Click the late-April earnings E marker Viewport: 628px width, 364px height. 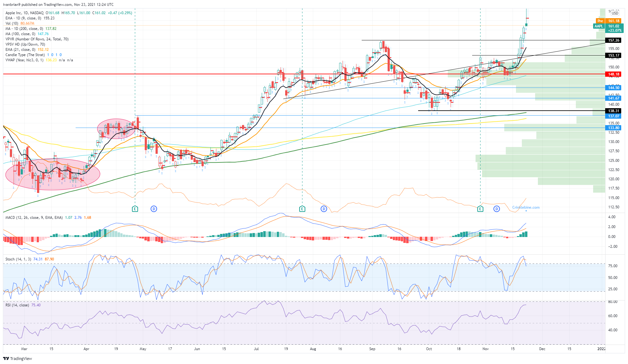(135, 209)
